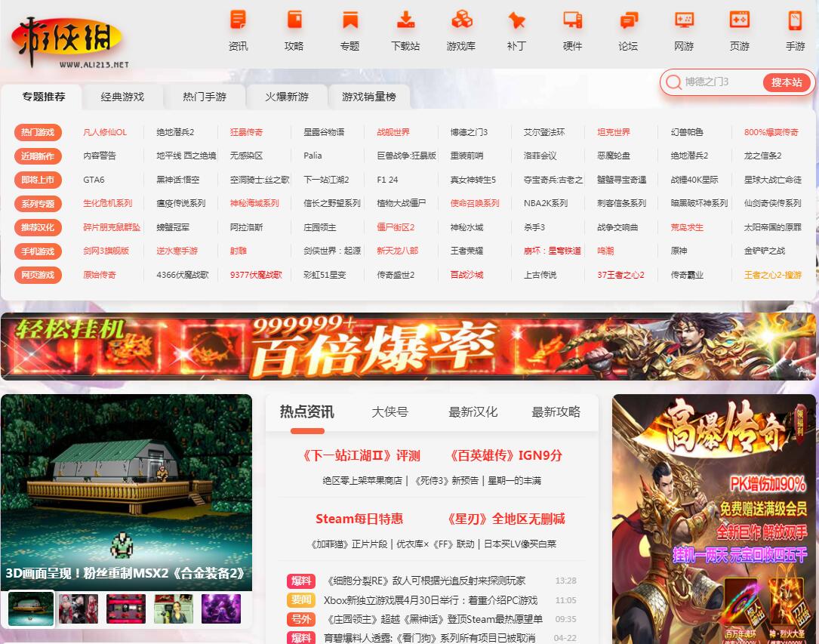819x644 pixels.
Task: Select the first carousel thumbnail
Action: pyautogui.click(x=31, y=609)
